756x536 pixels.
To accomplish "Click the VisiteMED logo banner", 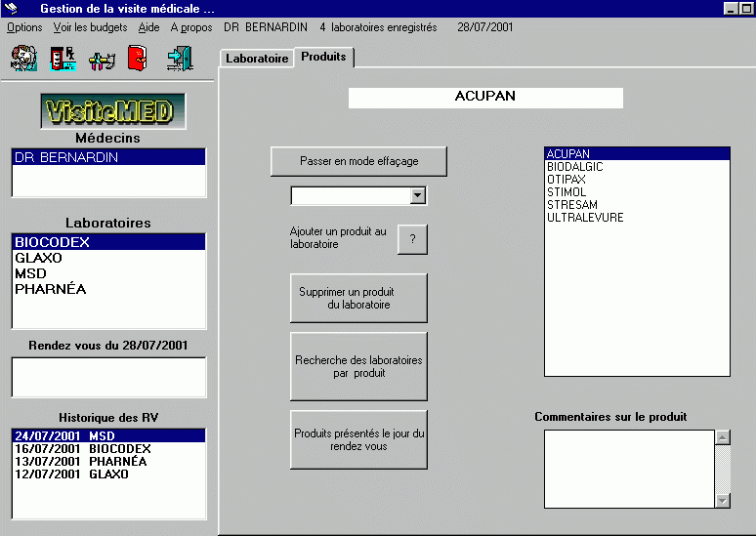I will (x=113, y=111).
